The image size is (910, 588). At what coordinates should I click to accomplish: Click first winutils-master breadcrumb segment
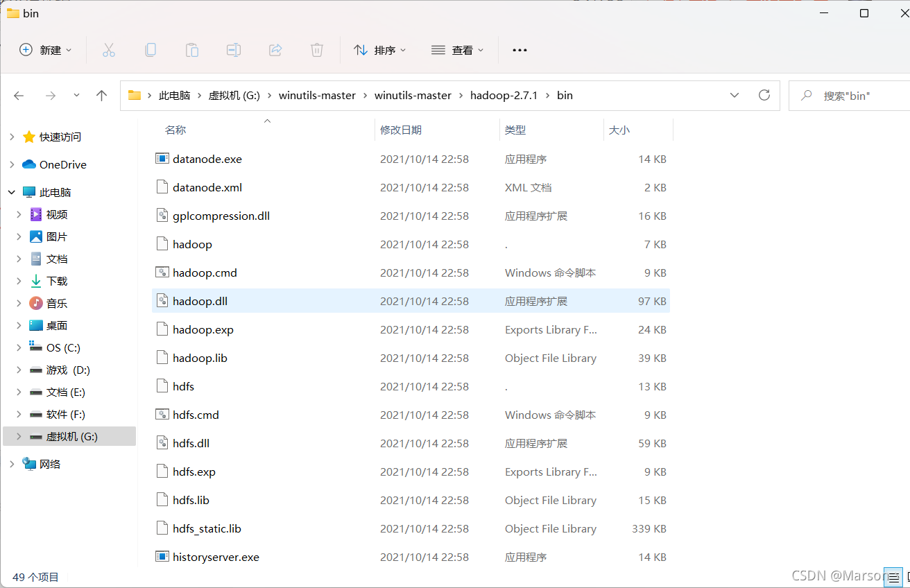point(317,96)
